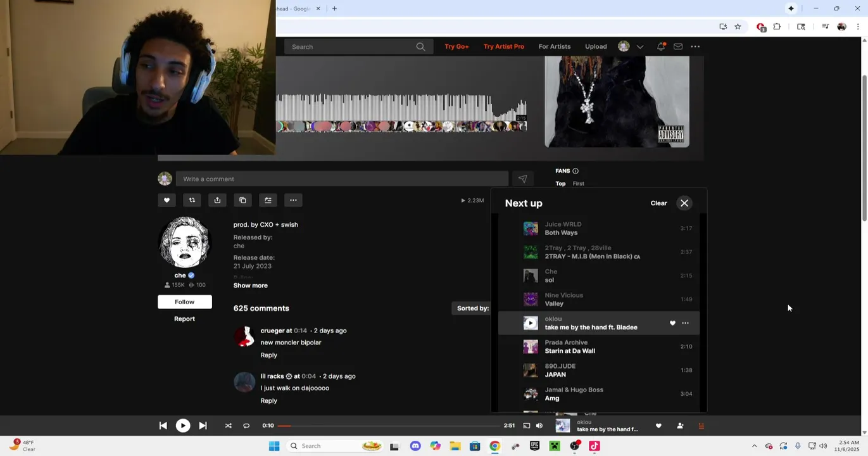The width and height of the screenshot is (868, 456).
Task: Open more options for take me by the hand
Action: coord(685,323)
